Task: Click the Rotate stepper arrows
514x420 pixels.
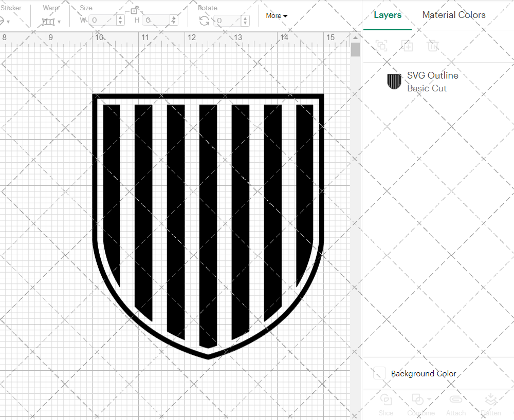Action: click(x=245, y=21)
